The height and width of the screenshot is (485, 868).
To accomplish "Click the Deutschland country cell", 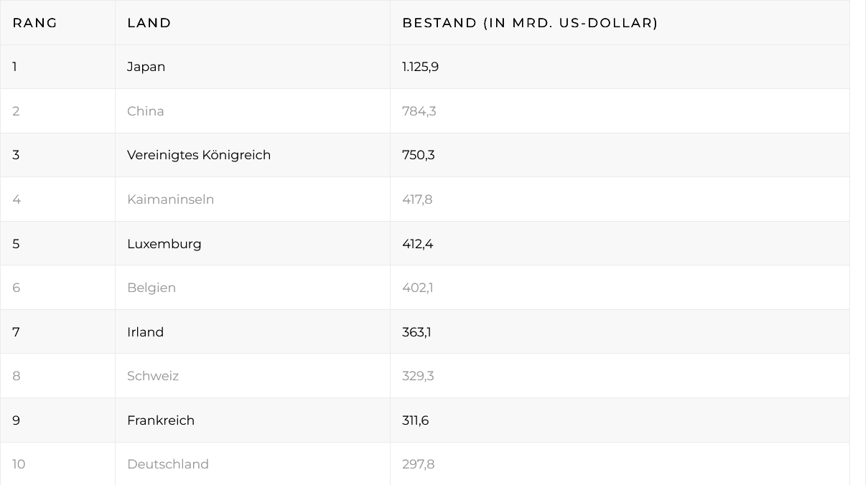I will [168, 464].
